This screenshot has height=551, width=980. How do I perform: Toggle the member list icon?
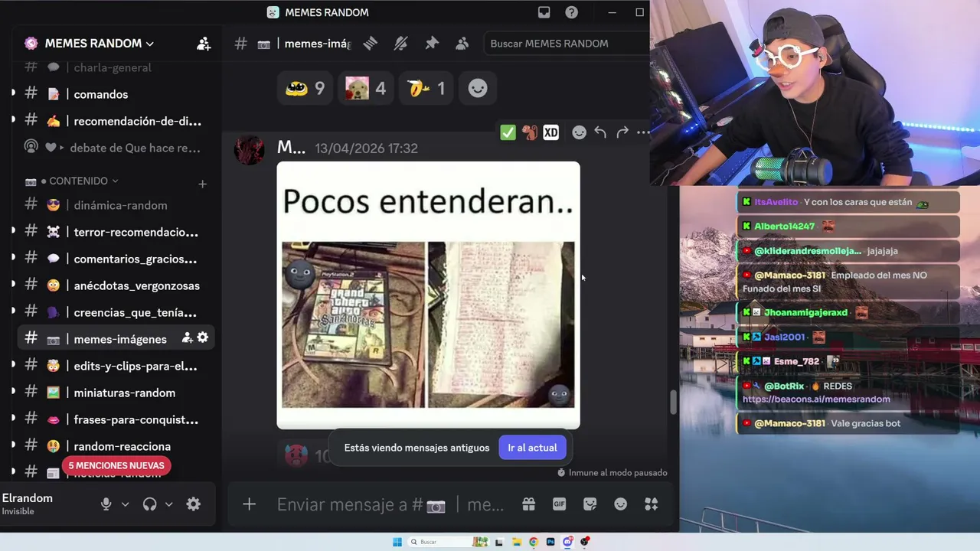[462, 44]
